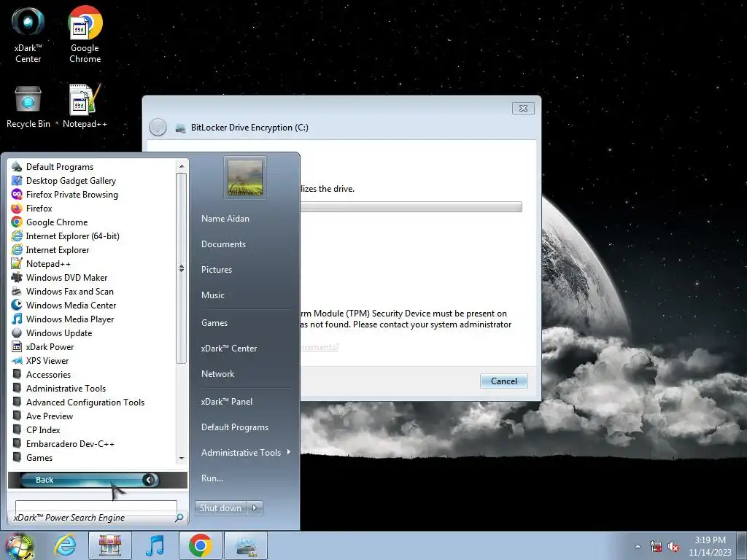Click the muted volume tray icon
The image size is (747, 560).
click(673, 547)
